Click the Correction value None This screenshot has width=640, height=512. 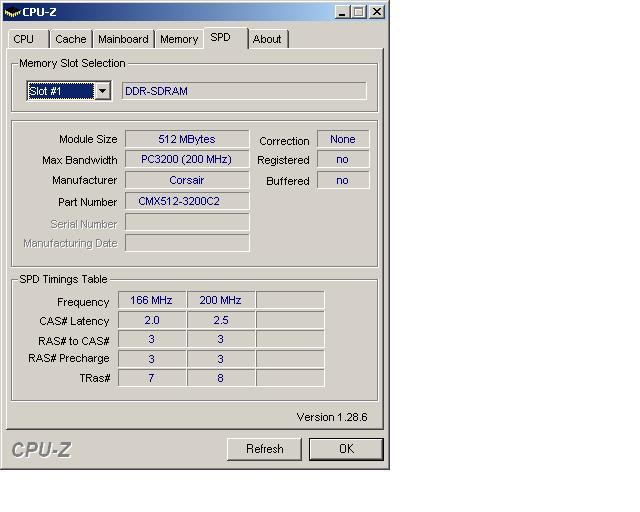tap(343, 139)
